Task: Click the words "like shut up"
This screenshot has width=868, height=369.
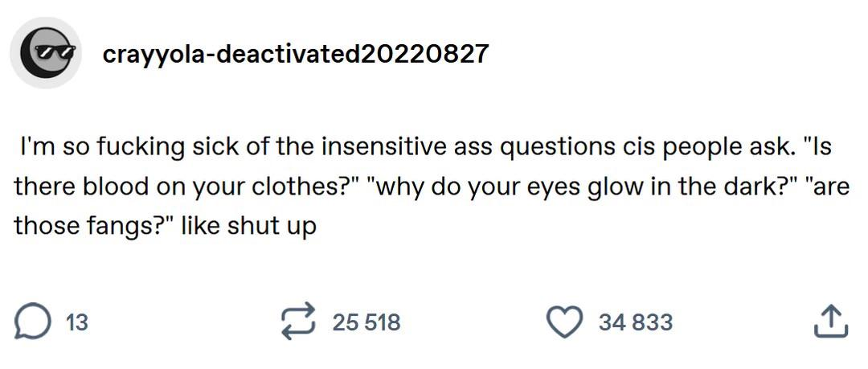Action: (x=248, y=226)
